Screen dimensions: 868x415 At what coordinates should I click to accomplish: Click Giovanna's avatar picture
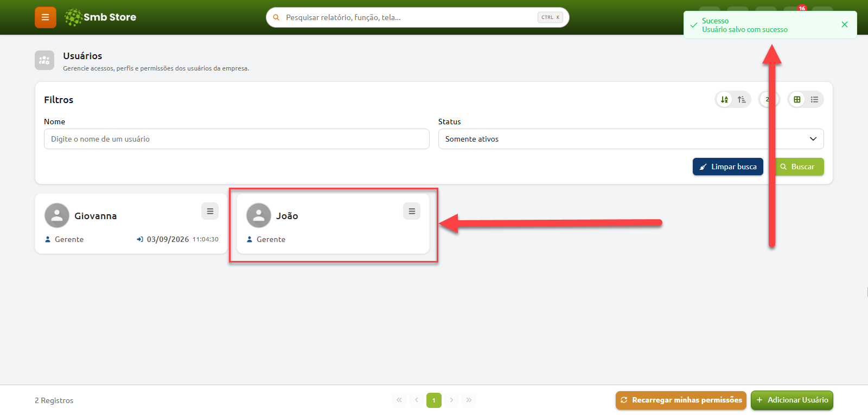57,215
